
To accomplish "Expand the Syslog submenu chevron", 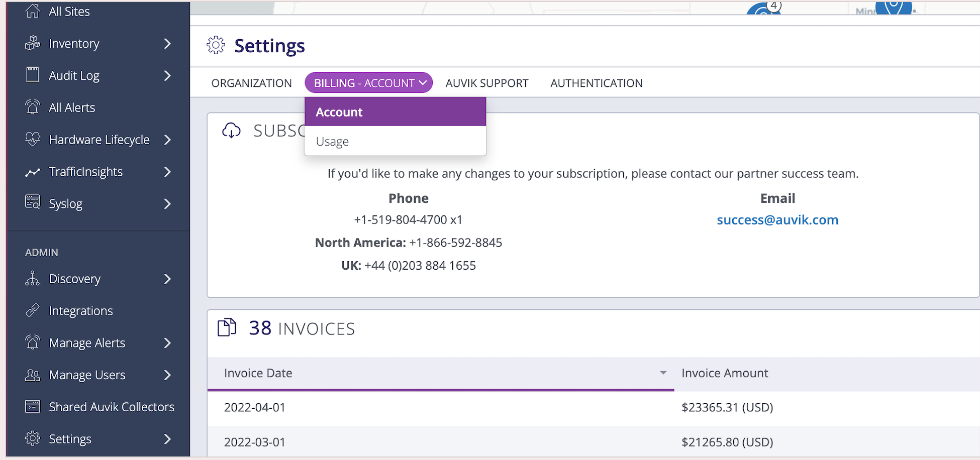I will (x=167, y=204).
